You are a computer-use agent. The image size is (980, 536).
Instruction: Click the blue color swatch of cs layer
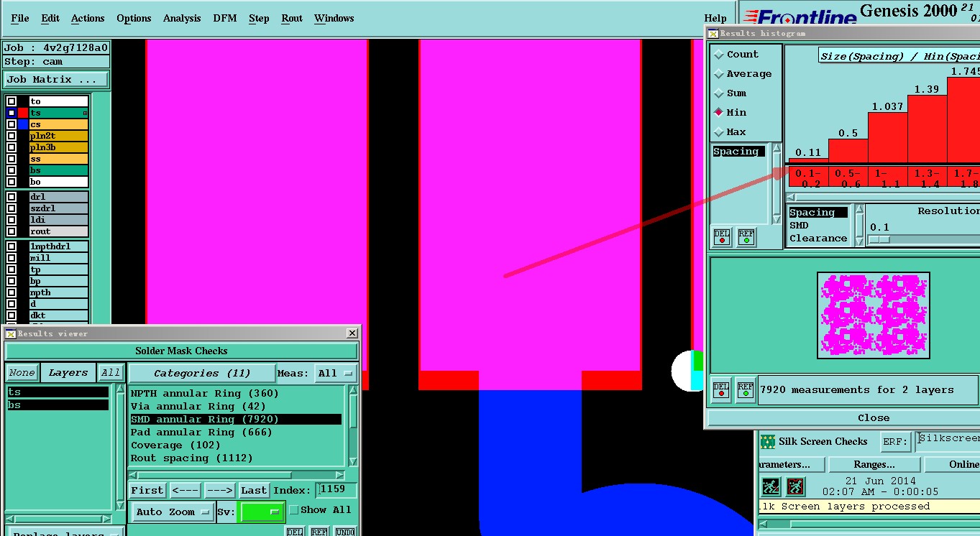pyautogui.click(x=24, y=124)
